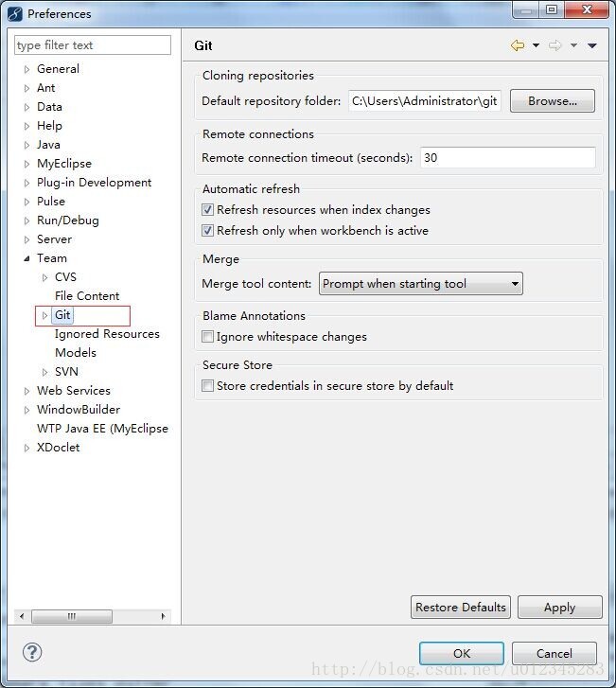
Task: Click the tree horizontal scrollbar thumb
Action: (72, 616)
